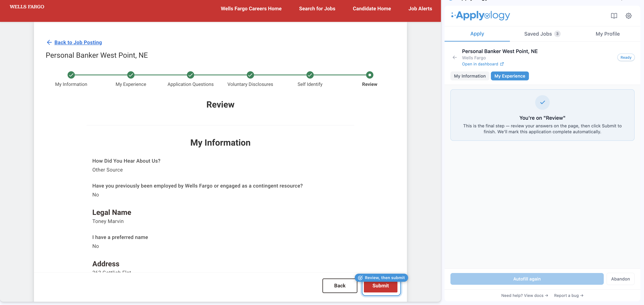Viewport: 644px width, 305px height.
Task: Click the Other Source answer text
Action: 107,170
